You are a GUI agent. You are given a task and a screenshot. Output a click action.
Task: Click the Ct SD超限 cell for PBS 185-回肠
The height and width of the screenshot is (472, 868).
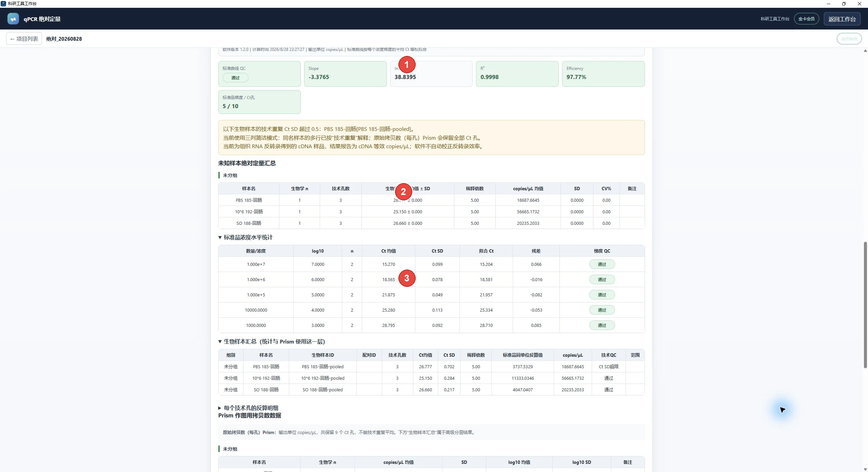click(x=609, y=367)
